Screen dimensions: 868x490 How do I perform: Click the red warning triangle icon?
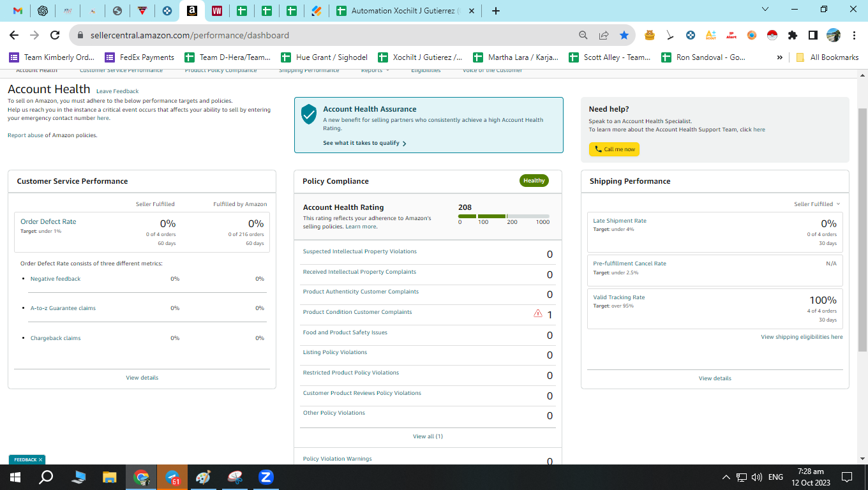pos(537,313)
